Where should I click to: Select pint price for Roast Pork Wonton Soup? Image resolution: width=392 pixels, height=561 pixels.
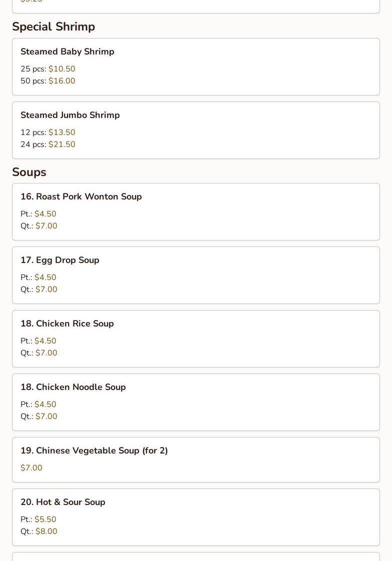[x=45, y=214]
